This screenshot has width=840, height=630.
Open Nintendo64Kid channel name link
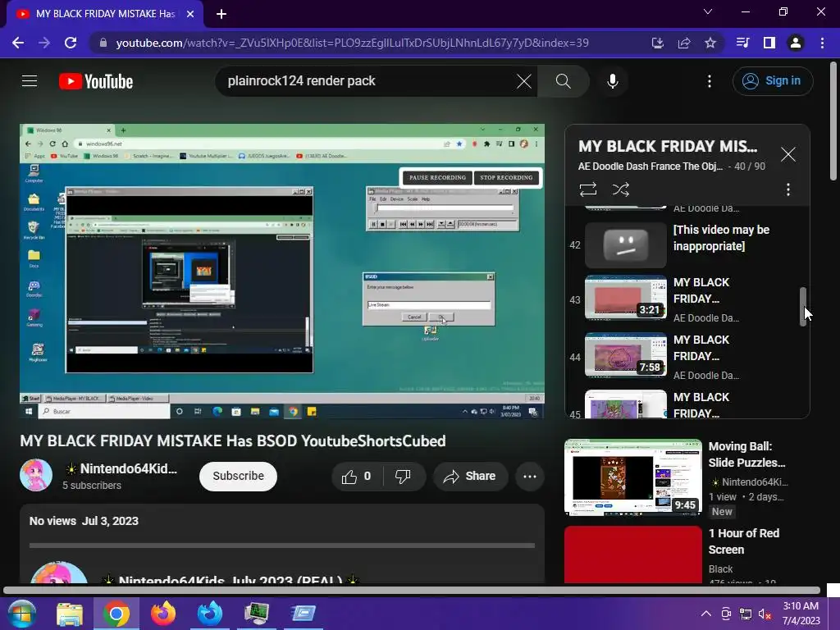click(128, 468)
